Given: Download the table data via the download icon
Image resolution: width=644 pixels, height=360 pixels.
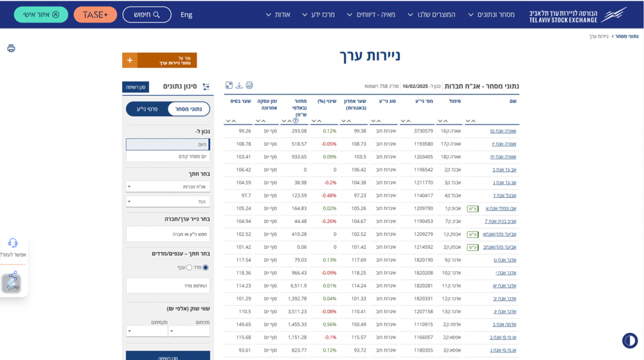Looking at the screenshot, I should 239,85.
